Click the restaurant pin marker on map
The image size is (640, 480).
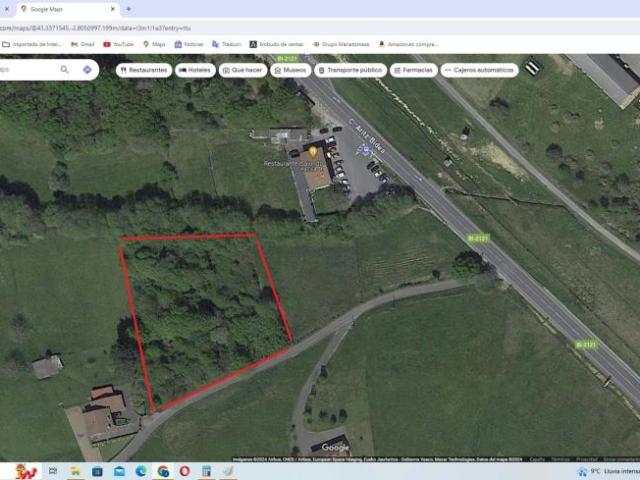[313, 152]
